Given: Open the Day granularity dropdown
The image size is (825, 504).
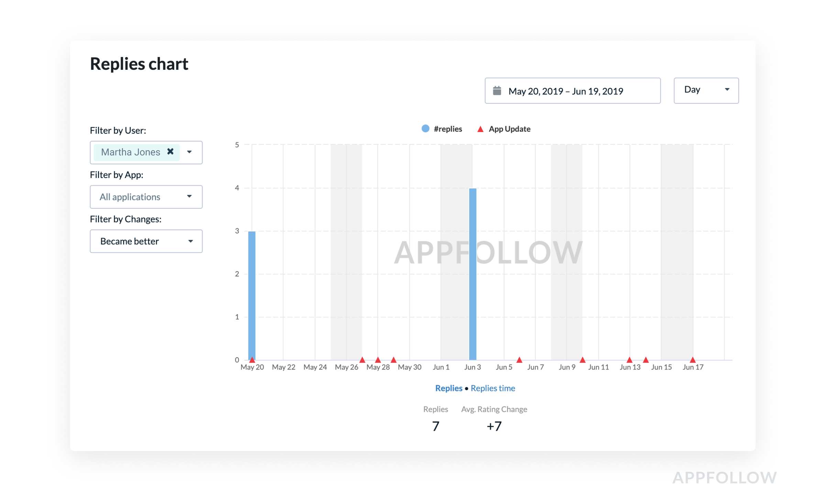Looking at the screenshot, I should pos(706,90).
